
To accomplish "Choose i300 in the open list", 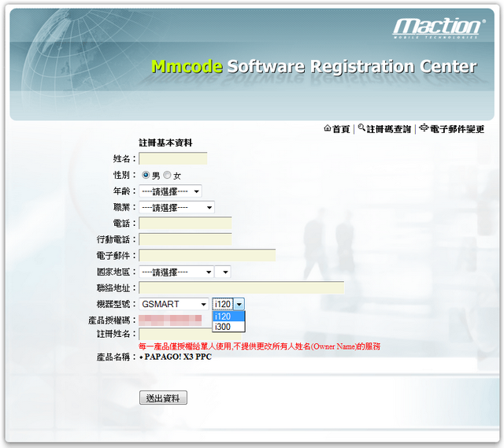I will pos(228,327).
